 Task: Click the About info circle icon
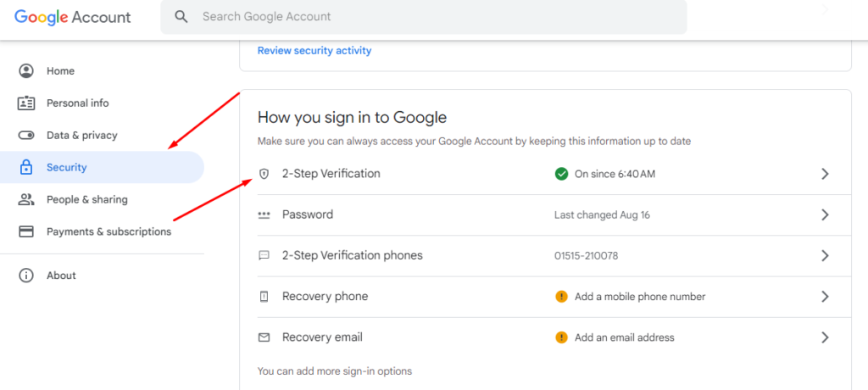pos(26,276)
